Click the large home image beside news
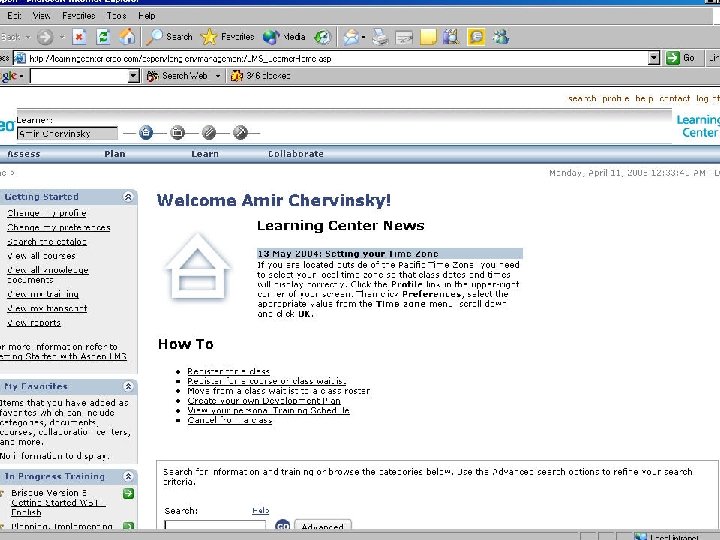The image size is (720, 540). click(197, 266)
